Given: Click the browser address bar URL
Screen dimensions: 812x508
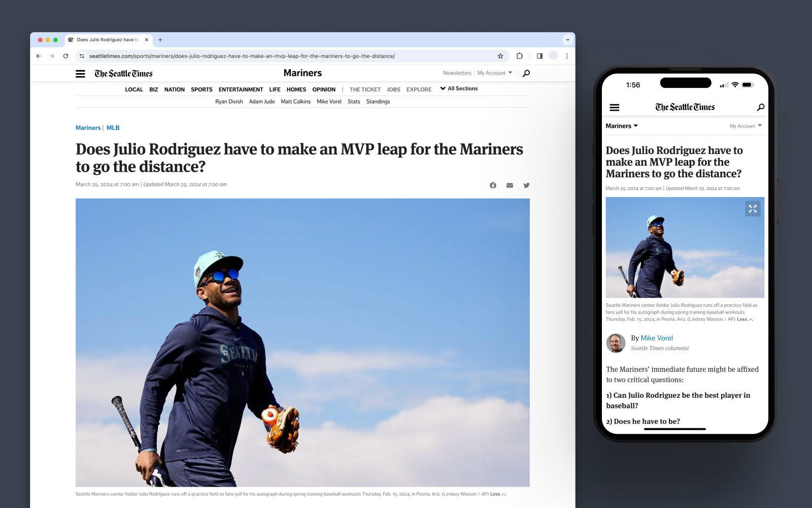Looking at the screenshot, I should tap(242, 56).
